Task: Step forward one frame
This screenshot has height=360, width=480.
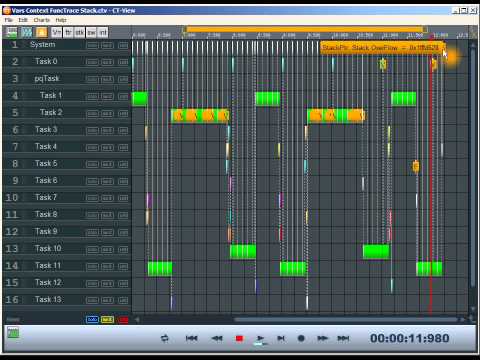Action: click(281, 338)
